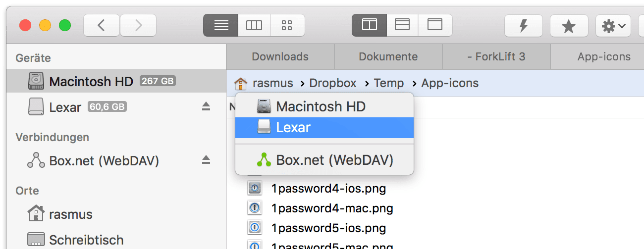Switch to column view mode
This screenshot has height=249, width=644.
click(254, 25)
